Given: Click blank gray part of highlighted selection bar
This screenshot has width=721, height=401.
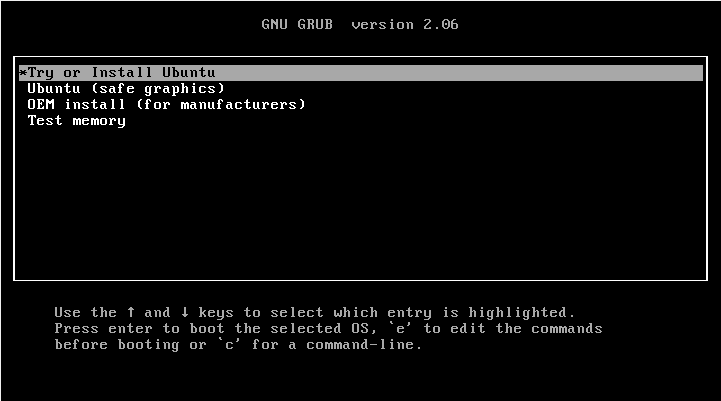Looking at the screenshot, I should pyautogui.click(x=460, y=73).
